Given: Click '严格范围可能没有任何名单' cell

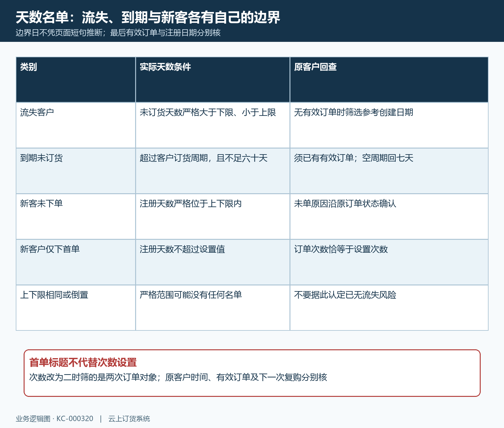Looking at the screenshot, I should pos(213,308).
